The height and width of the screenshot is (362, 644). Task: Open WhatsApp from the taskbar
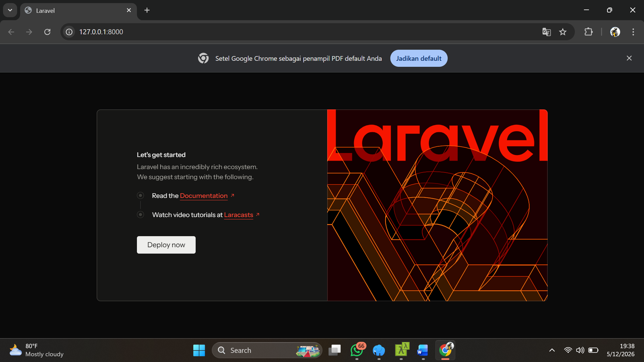[x=357, y=350]
